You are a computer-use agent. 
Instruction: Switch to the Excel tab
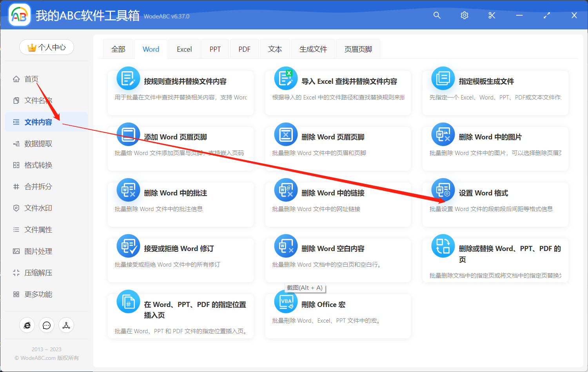(x=184, y=49)
